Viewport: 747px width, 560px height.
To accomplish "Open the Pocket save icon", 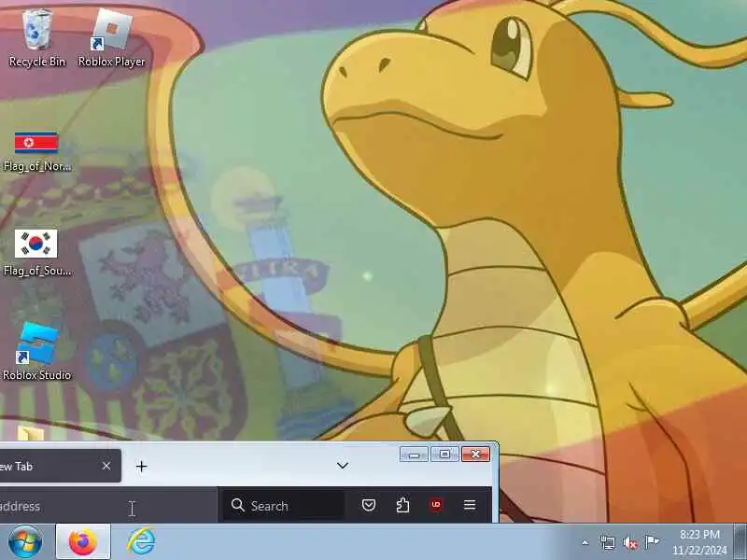I will click(x=369, y=505).
